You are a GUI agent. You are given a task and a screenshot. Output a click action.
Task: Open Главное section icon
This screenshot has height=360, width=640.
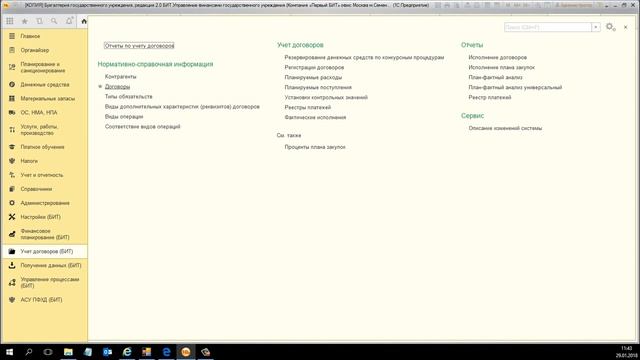(x=12, y=36)
